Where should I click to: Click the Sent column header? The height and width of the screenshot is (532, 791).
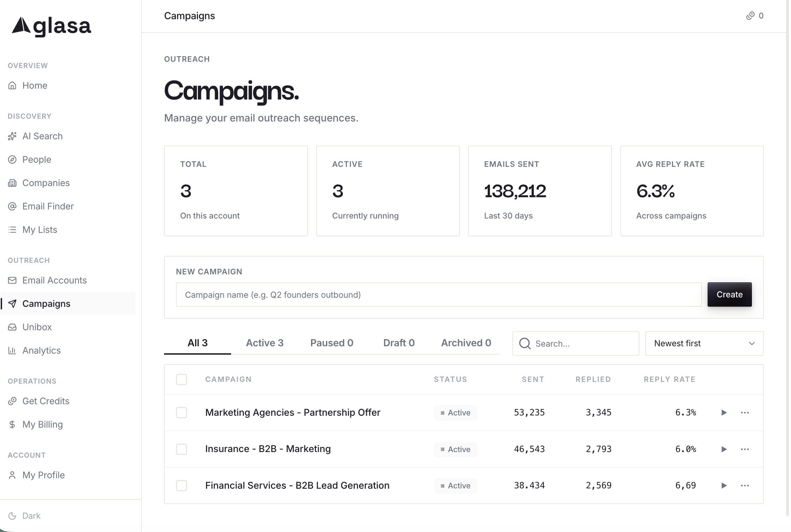pos(533,379)
